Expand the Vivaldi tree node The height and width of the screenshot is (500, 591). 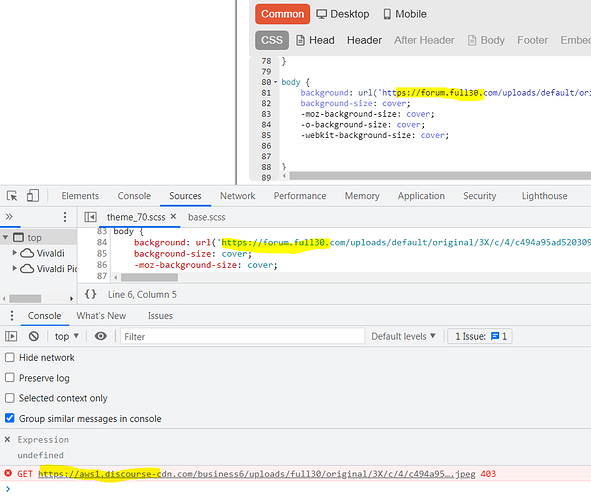[15, 252]
